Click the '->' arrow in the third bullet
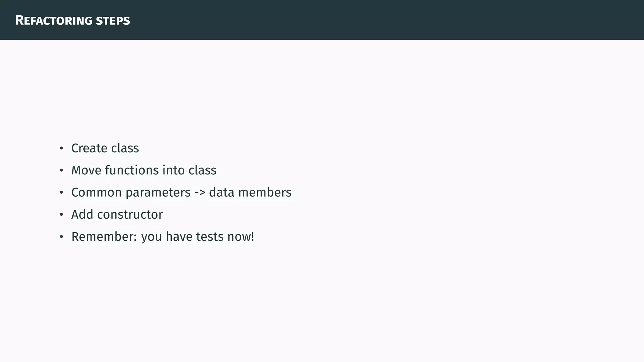 [x=200, y=193]
